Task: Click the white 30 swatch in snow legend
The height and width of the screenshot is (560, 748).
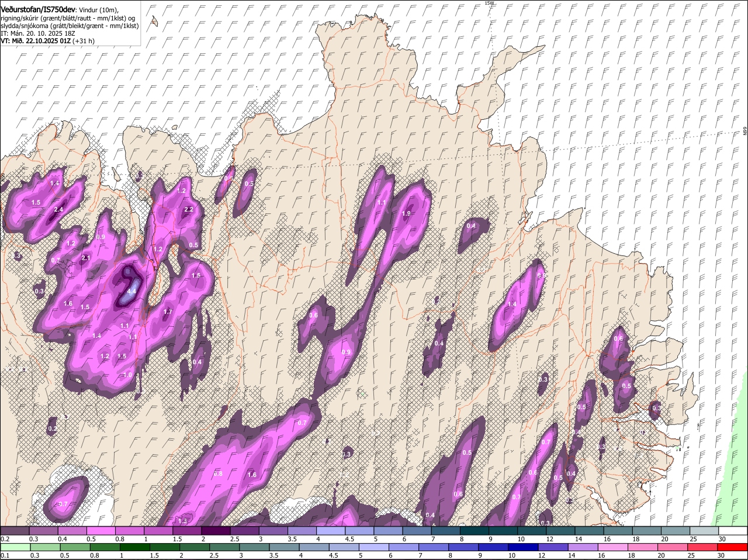Action: coord(733,531)
